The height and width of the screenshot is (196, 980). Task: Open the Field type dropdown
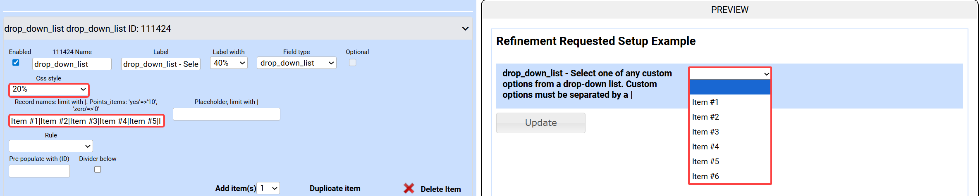(x=296, y=63)
